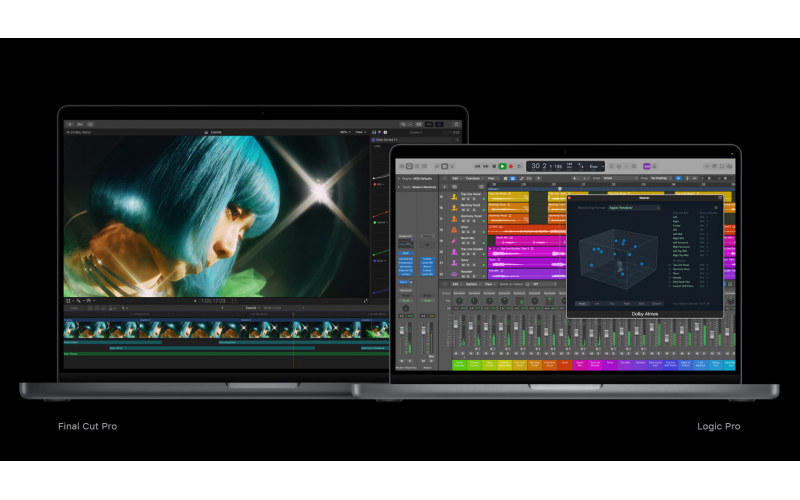Click the Final Cut Pro timeline playhead
Viewport: 800px width, 500px height.
[293, 314]
